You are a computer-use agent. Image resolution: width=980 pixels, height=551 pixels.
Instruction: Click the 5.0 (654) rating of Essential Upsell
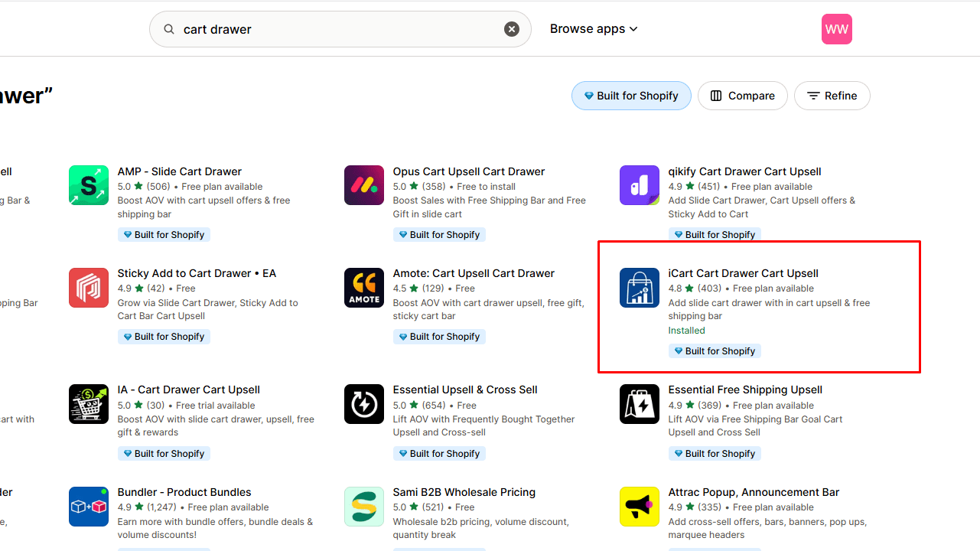pos(420,406)
